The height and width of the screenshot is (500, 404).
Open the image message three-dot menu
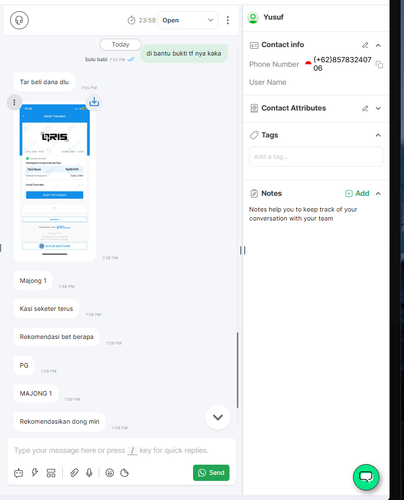(14, 102)
